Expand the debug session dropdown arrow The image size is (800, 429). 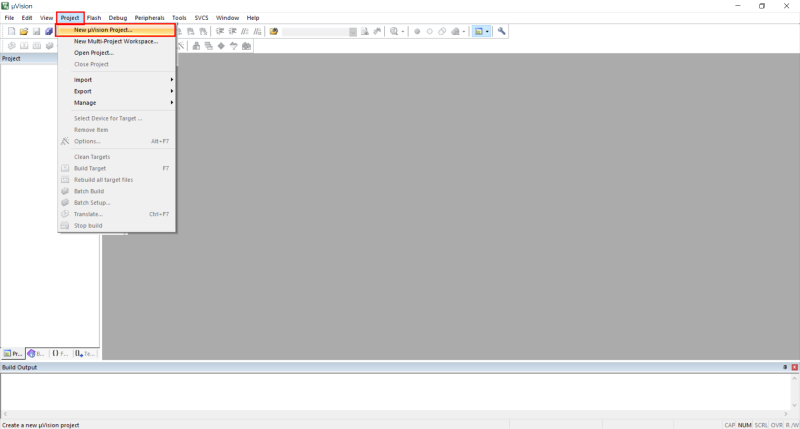(403, 32)
